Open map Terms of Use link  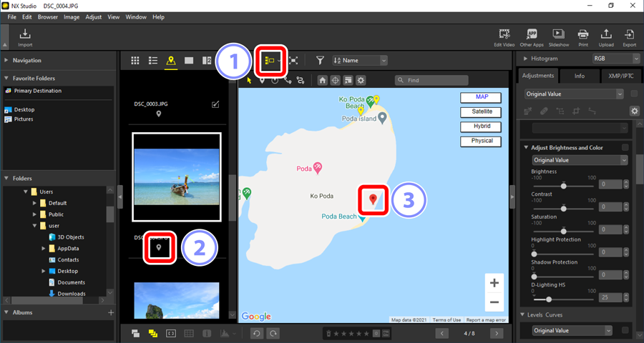tap(447, 320)
